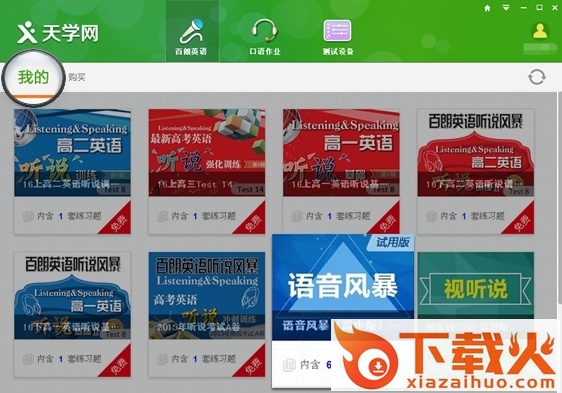Image resolution: width=562 pixels, height=393 pixels.
Task: Switch to the 我的 tab
Action: coord(33,78)
